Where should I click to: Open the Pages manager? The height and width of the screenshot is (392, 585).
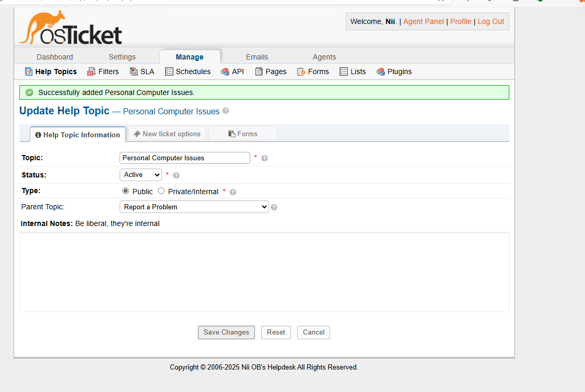tap(271, 72)
